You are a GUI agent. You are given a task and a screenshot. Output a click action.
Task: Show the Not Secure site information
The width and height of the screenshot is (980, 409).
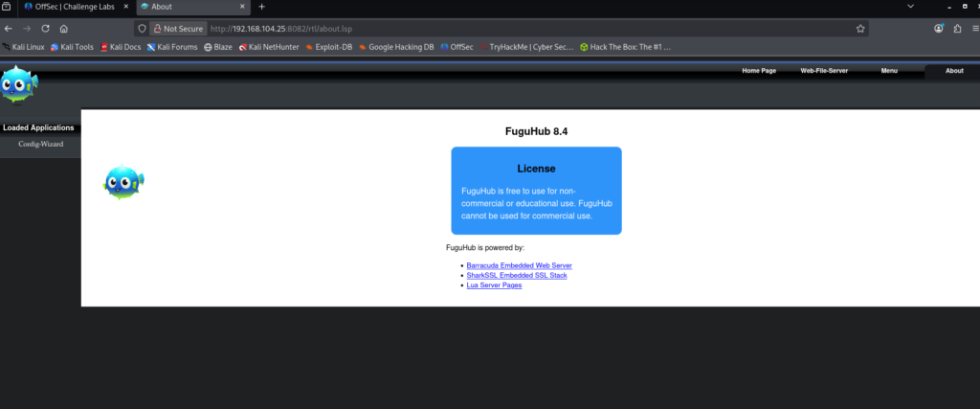click(x=178, y=29)
